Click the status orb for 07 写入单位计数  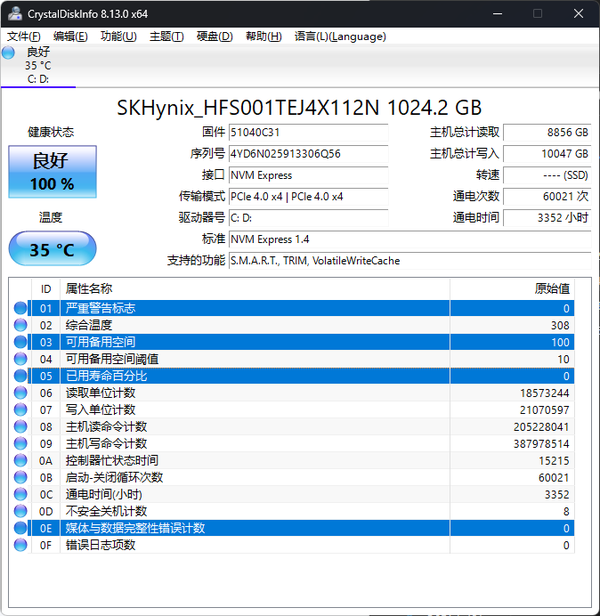pyautogui.click(x=20, y=409)
